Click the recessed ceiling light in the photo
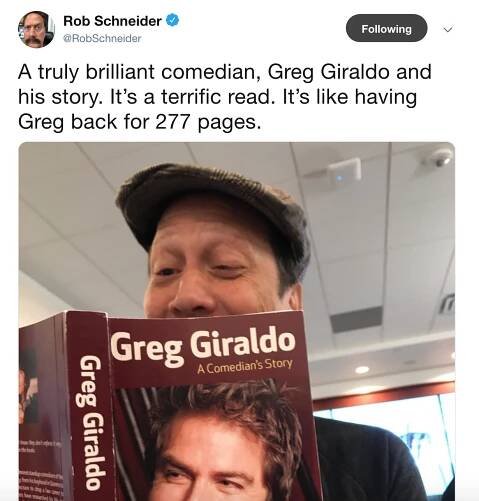479x501 pixels. [362, 369]
